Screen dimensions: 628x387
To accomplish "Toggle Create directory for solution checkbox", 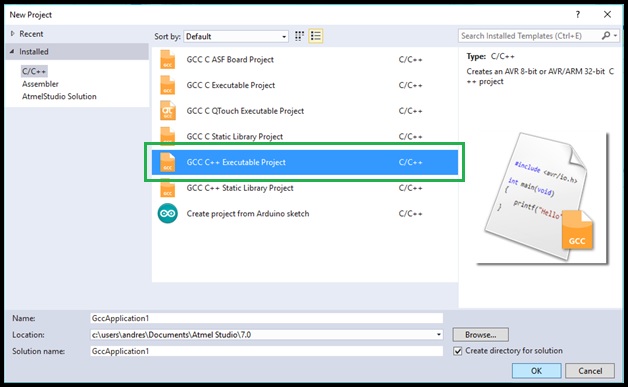I will pyautogui.click(x=457, y=351).
